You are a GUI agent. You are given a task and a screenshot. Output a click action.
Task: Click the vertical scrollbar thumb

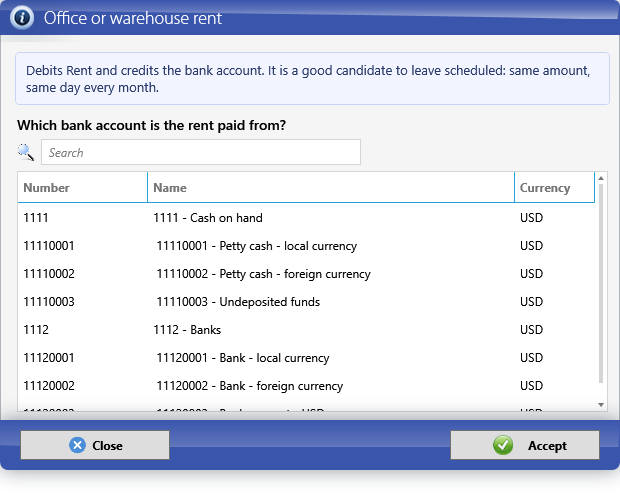point(601,284)
